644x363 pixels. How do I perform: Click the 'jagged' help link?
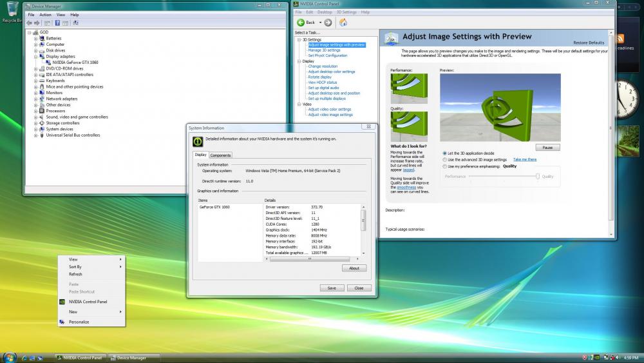(408, 170)
